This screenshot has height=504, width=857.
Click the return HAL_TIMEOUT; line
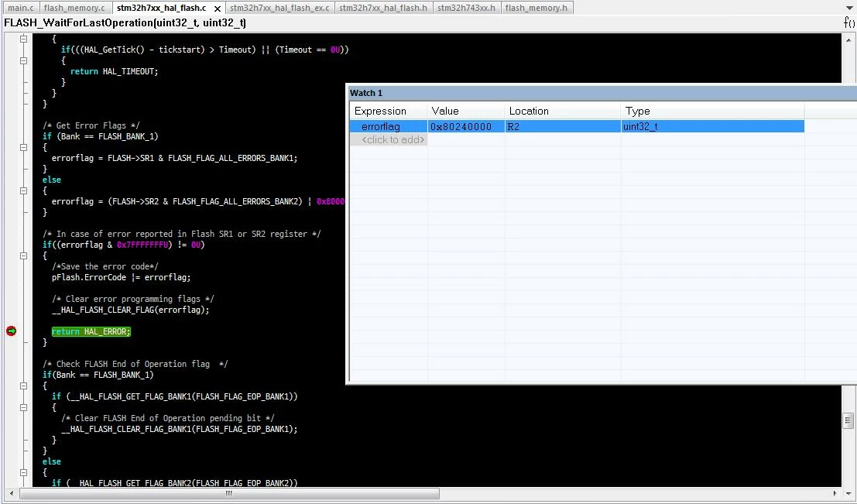pyautogui.click(x=114, y=71)
